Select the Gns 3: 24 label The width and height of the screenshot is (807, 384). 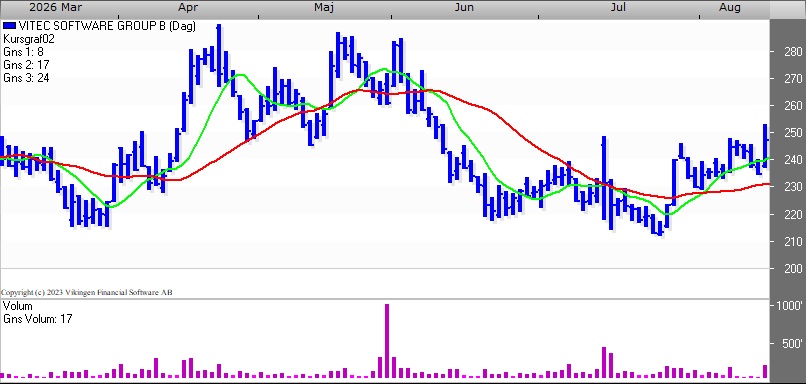(26, 78)
